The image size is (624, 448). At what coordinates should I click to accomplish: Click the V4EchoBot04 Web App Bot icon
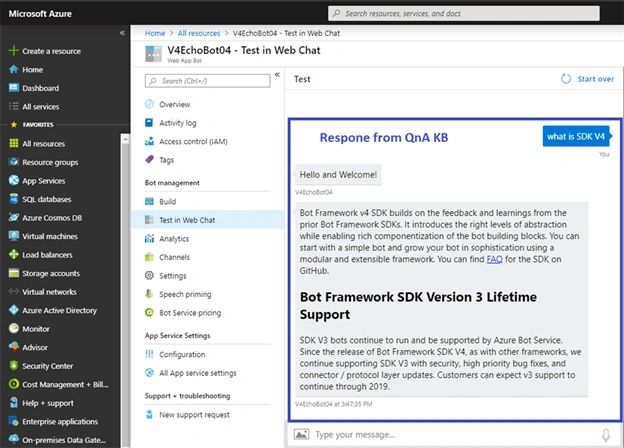[154, 53]
